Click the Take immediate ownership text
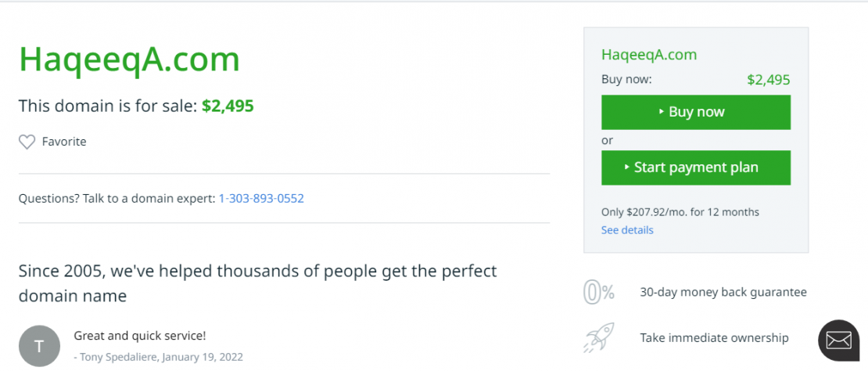 coord(714,338)
